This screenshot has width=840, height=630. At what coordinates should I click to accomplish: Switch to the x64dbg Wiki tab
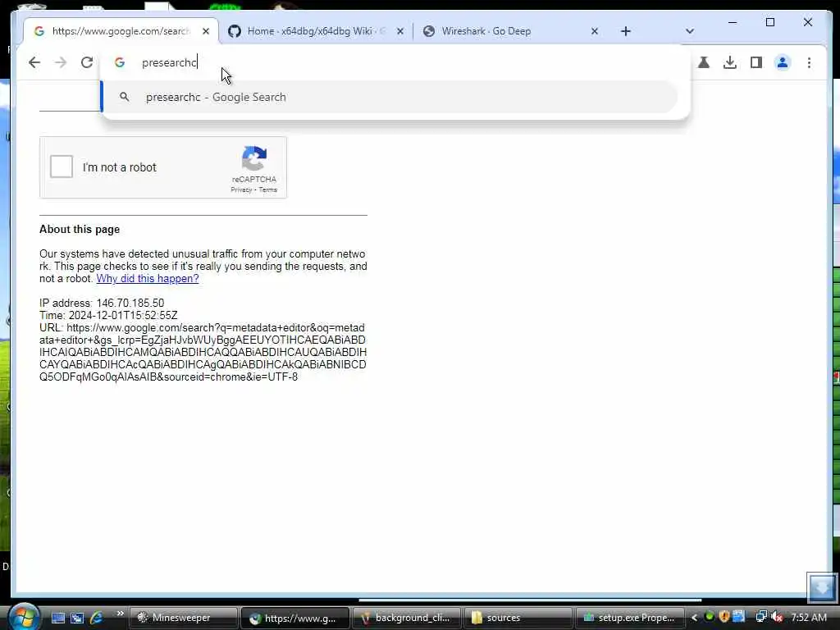tap(314, 31)
